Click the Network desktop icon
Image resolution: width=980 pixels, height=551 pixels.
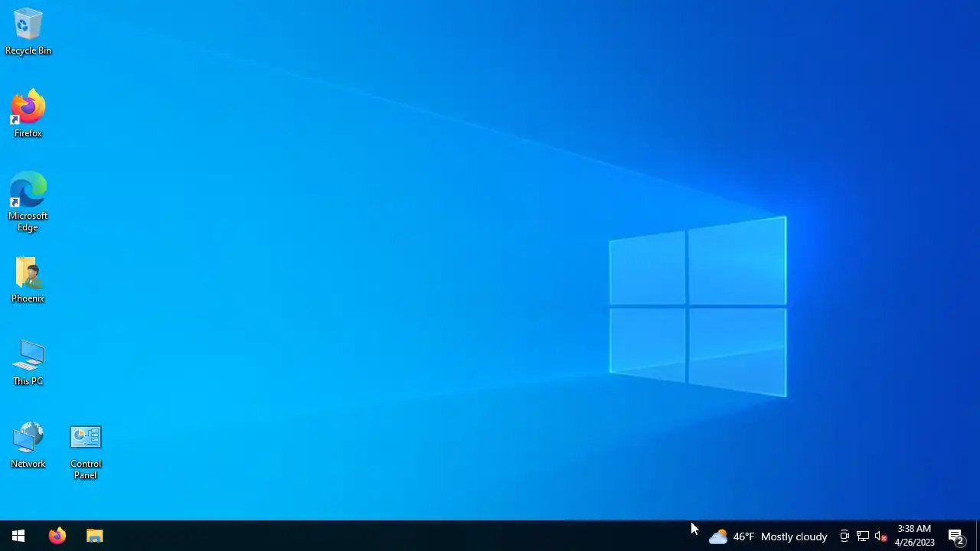(x=28, y=445)
